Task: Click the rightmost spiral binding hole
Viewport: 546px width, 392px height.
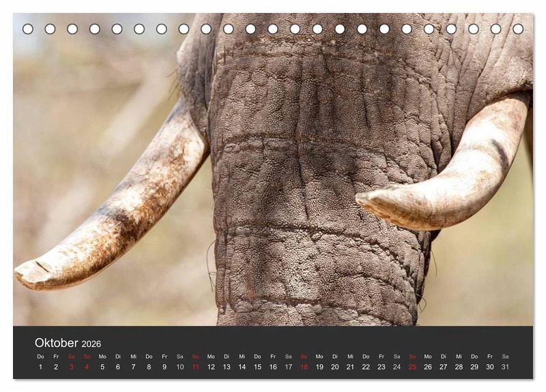Action: [x=518, y=29]
